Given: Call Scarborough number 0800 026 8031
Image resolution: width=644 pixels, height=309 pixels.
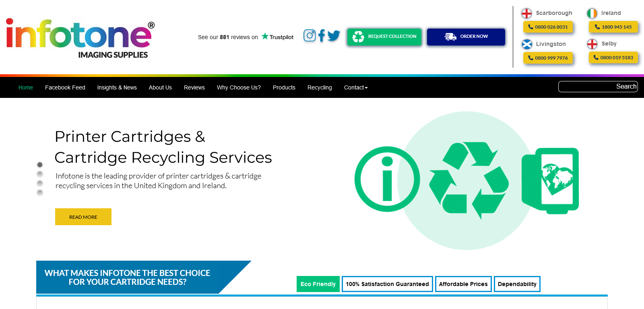Looking at the screenshot, I should pos(548,27).
